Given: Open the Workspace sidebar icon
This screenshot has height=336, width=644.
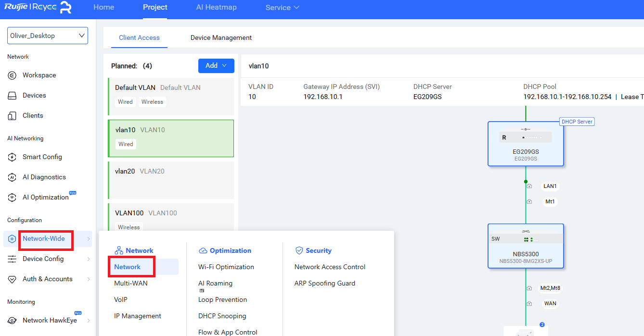Looking at the screenshot, I should 13,75.
